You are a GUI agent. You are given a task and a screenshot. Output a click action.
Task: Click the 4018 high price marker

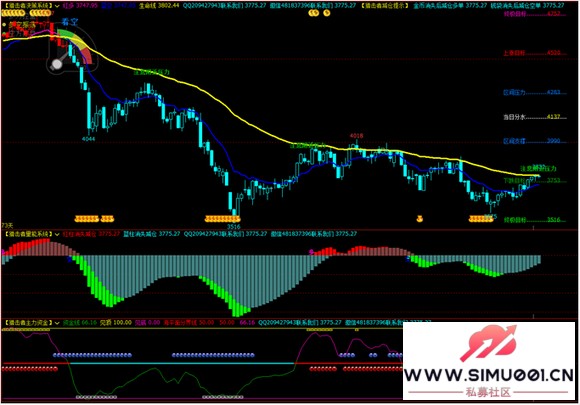356,136
